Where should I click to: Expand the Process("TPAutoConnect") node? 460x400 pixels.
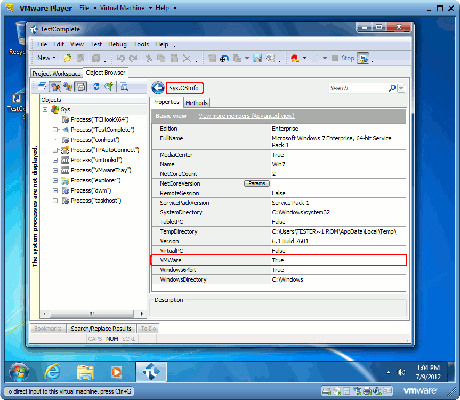(x=55, y=150)
